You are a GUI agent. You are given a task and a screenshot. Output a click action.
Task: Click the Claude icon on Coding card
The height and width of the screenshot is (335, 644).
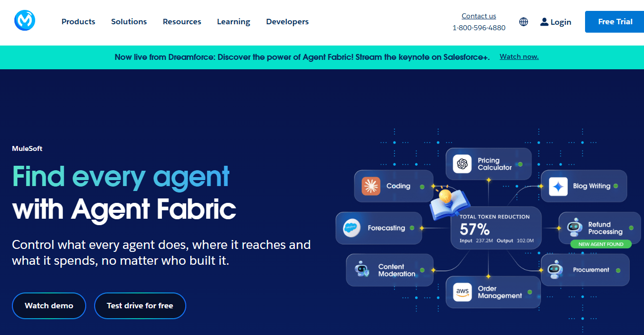coord(371,186)
